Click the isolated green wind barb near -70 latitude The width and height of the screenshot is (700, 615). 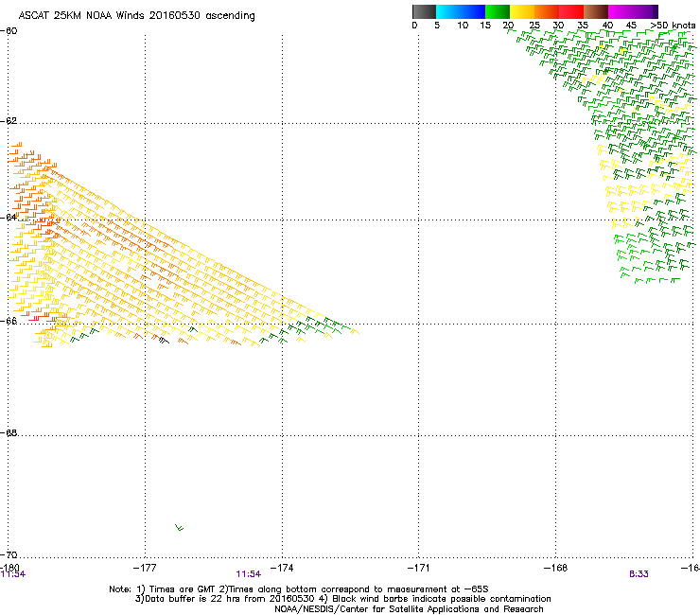point(179,527)
